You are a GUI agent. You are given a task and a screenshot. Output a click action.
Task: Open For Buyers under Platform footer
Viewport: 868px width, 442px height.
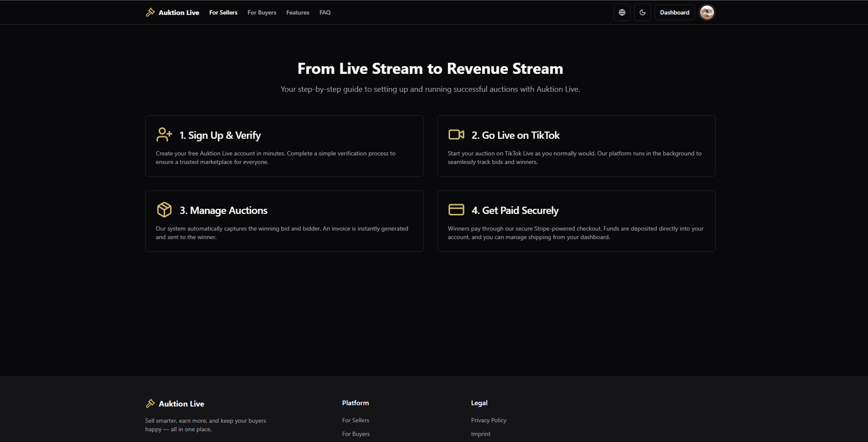coord(355,434)
